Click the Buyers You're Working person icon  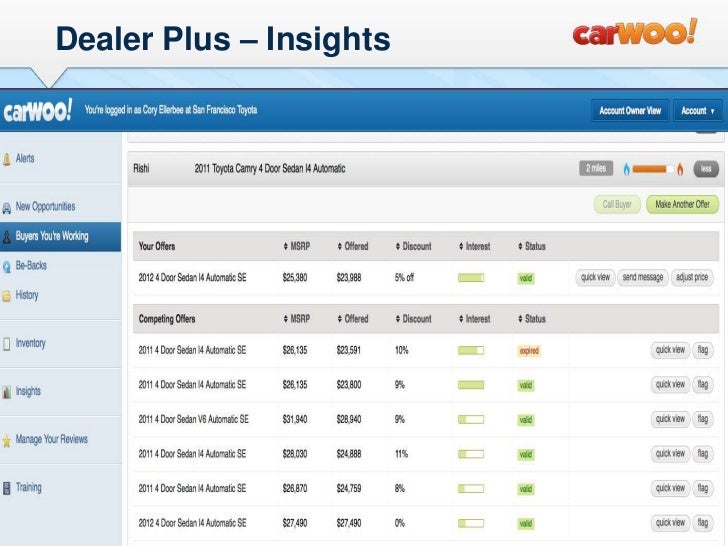click(6, 237)
